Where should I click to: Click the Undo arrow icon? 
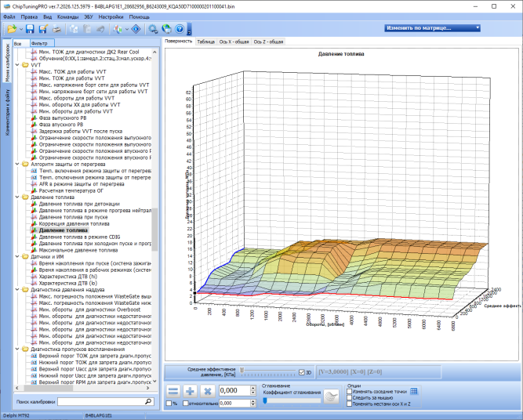pyautogui.click(x=100, y=29)
